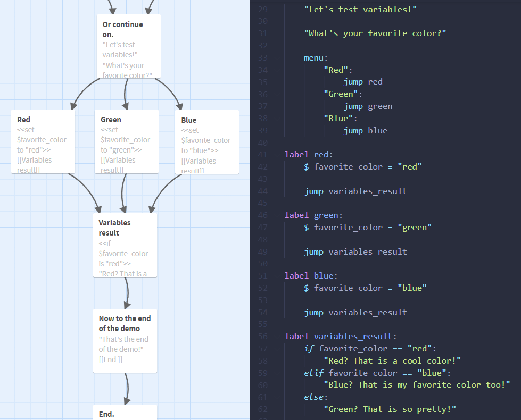Click the "Blue": menu choice in code
This screenshot has height=420, width=521.
point(341,119)
